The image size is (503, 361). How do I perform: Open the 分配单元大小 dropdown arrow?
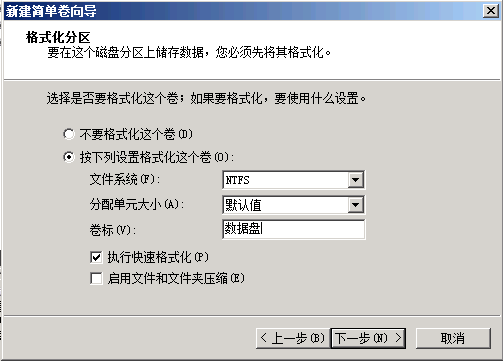pos(356,205)
